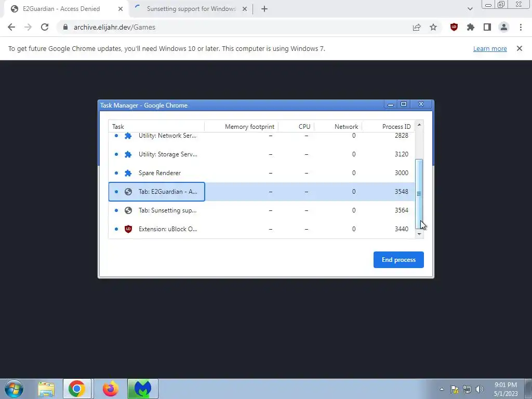Viewport: 532px width, 399px height.
Task: Open Windows Explorer from the taskbar
Action: 46,389
